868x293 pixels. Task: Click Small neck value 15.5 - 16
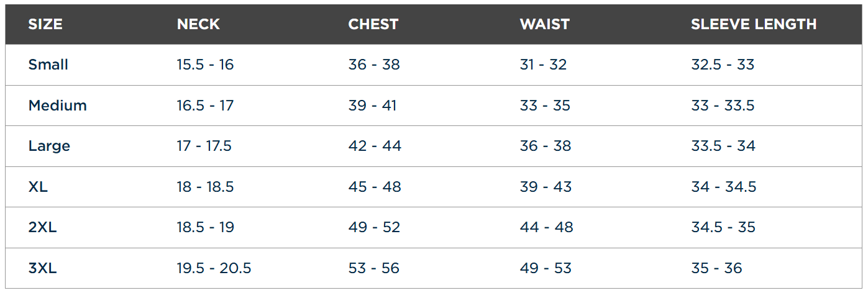coord(205,65)
